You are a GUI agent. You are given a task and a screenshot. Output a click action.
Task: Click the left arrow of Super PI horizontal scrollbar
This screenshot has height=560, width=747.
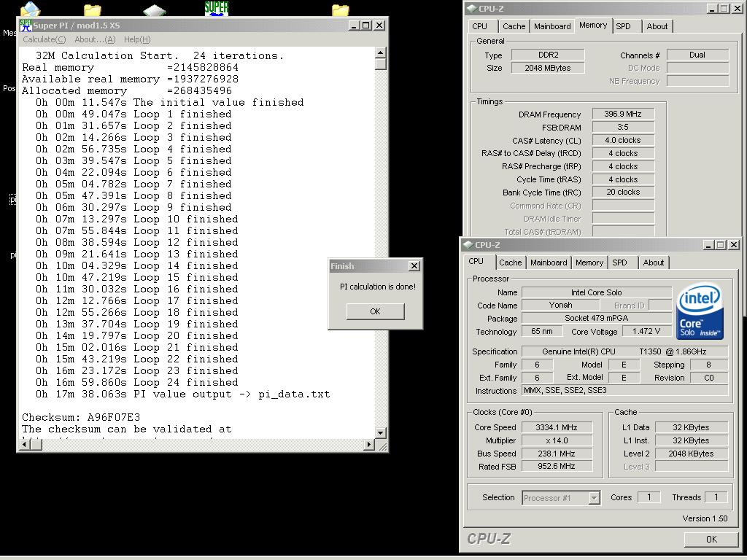25,444
